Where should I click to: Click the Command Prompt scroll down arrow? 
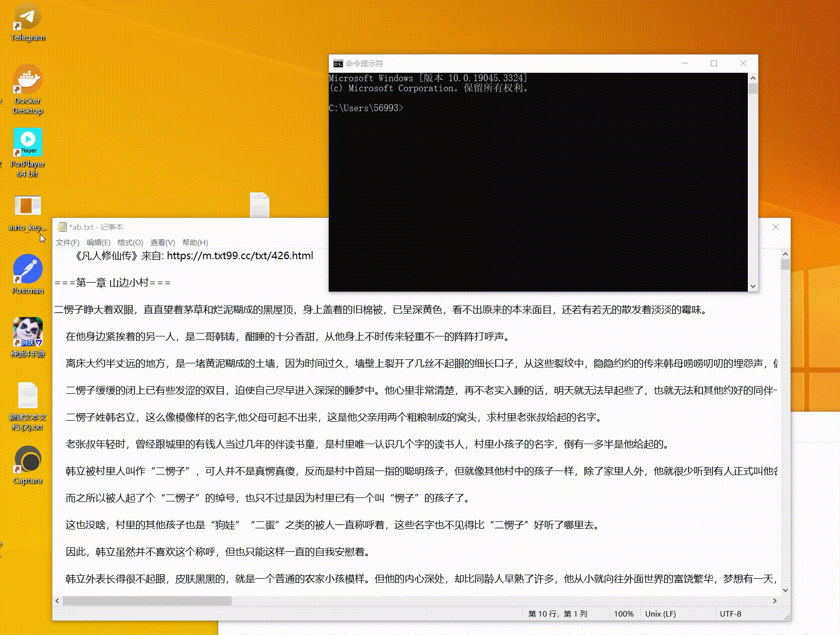[753, 286]
